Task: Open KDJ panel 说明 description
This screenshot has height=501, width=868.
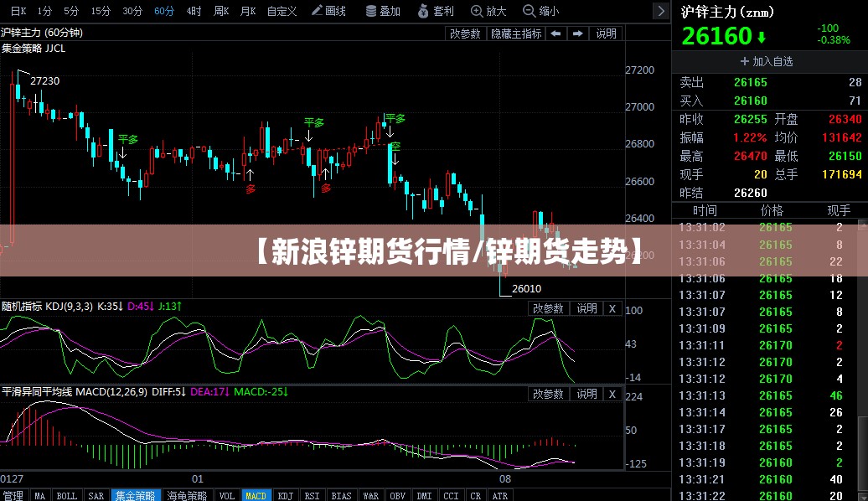Action: [586, 308]
